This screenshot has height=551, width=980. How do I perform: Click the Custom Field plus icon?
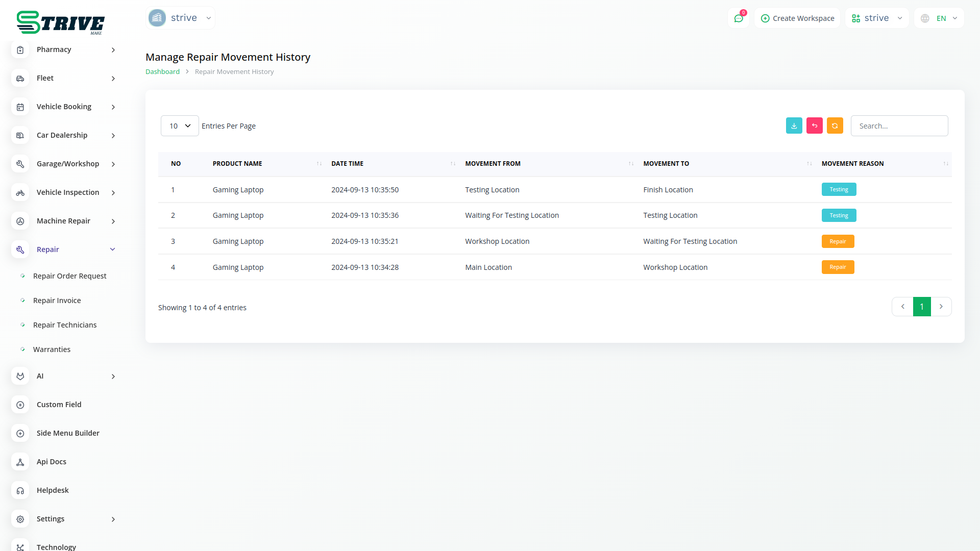[20, 405]
